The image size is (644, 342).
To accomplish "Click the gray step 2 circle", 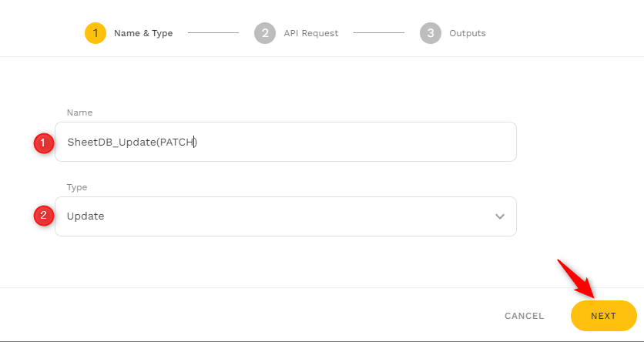I will [265, 33].
